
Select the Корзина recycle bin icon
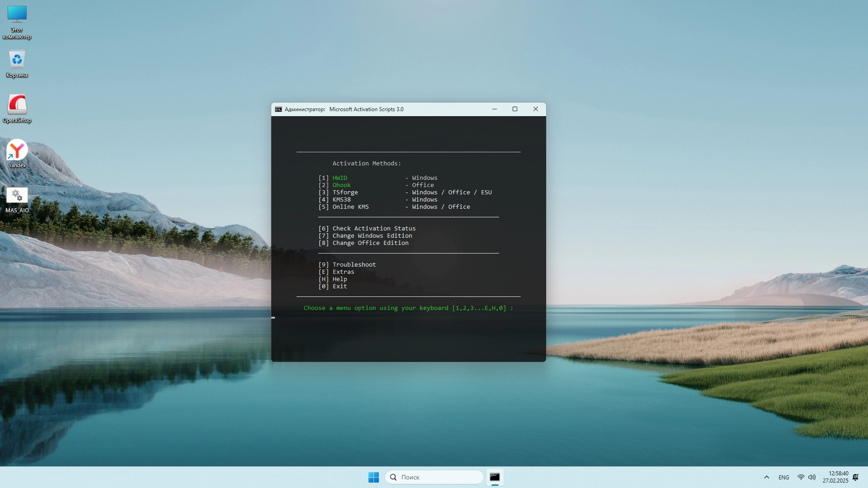pyautogui.click(x=17, y=64)
